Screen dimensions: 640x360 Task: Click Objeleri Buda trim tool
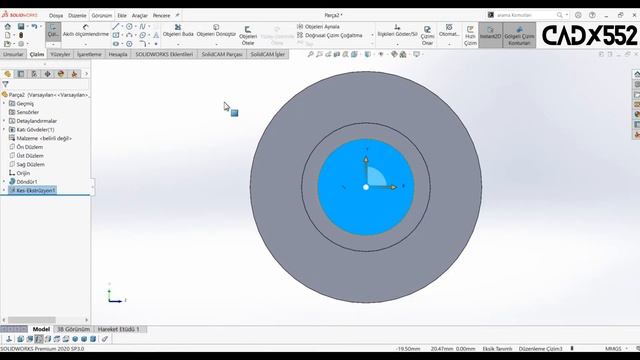(178, 31)
